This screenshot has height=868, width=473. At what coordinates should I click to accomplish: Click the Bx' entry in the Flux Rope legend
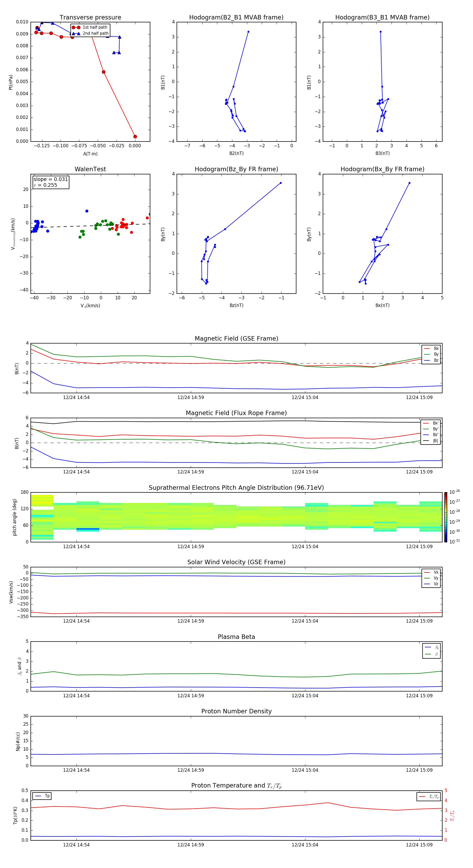pyautogui.click(x=431, y=423)
